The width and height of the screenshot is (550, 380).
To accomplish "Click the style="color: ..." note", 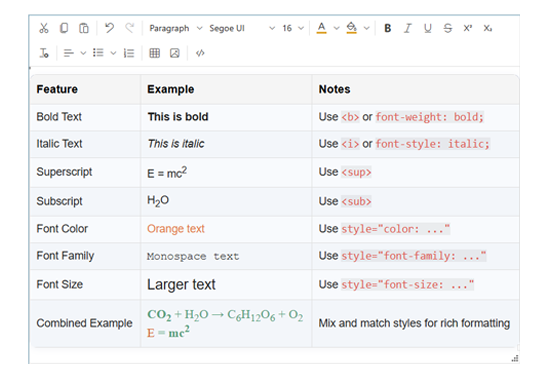I will [395, 229].
